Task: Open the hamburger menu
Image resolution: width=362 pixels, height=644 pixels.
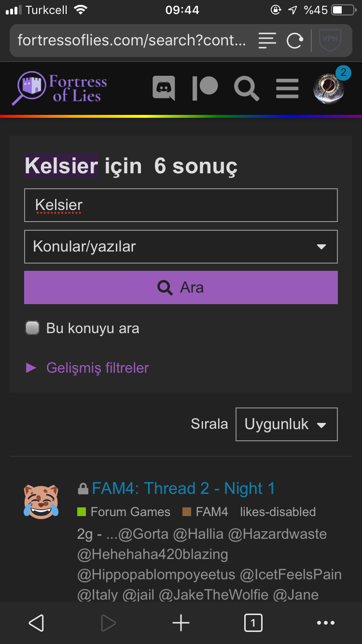Action: [287, 89]
